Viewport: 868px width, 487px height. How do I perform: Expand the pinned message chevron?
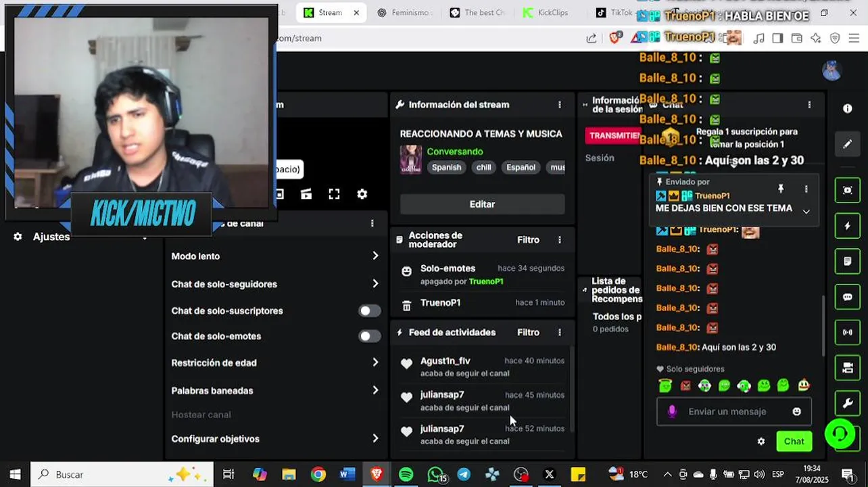(806, 212)
